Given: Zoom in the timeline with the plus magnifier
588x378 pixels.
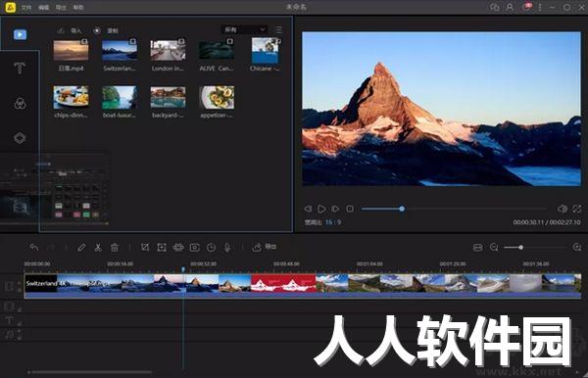Looking at the screenshot, I should click(x=577, y=247).
